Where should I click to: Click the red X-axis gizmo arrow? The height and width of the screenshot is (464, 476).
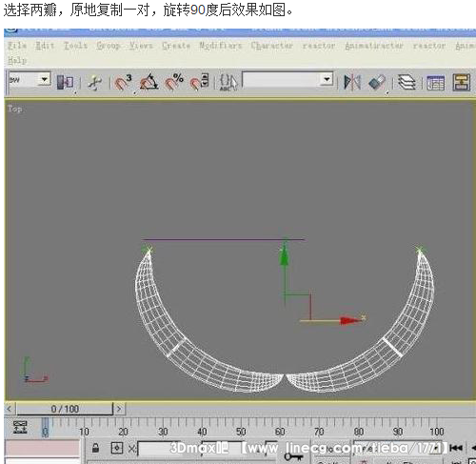[x=350, y=320]
